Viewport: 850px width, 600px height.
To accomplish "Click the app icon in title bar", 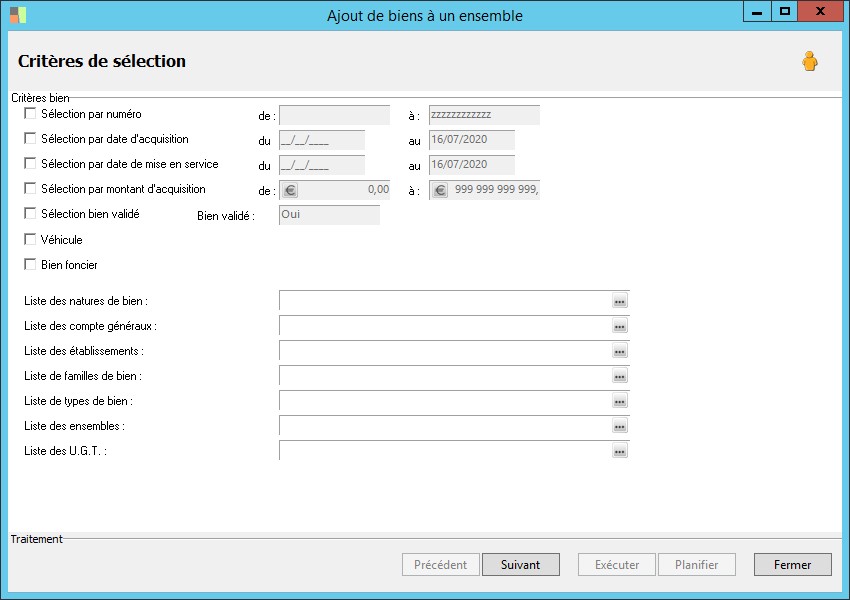I will point(18,15).
